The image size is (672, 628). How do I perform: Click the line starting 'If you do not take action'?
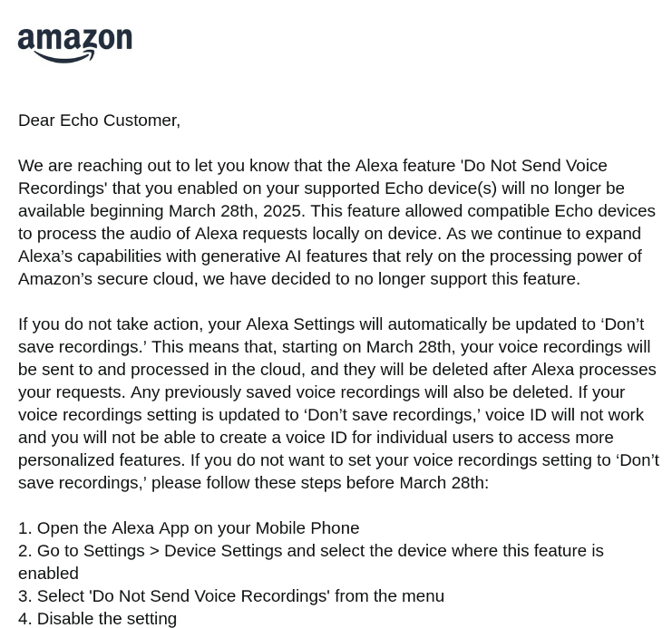(331, 324)
